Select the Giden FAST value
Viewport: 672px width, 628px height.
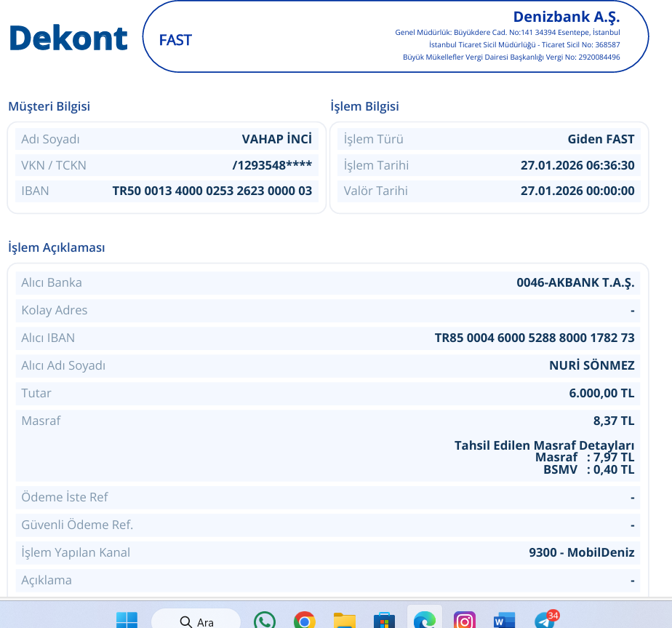pyautogui.click(x=601, y=139)
